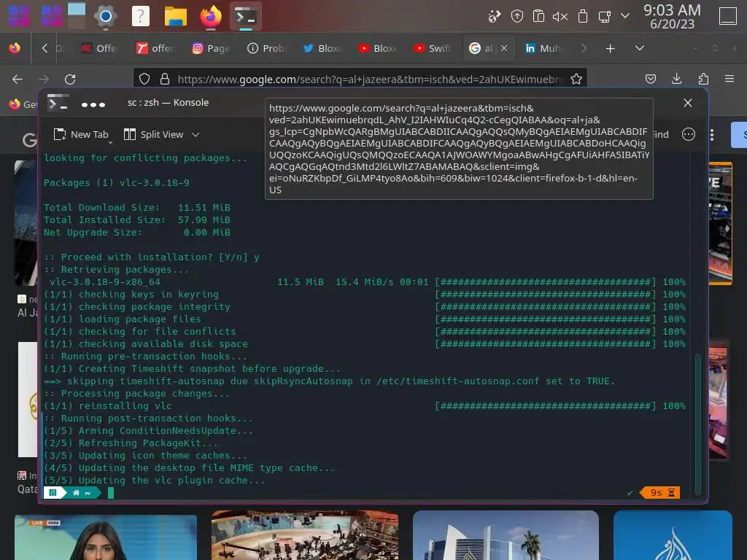Screen dimensions: 747x560
Task: Open the newsroom studio image thumbnail
Action: (x=305, y=535)
